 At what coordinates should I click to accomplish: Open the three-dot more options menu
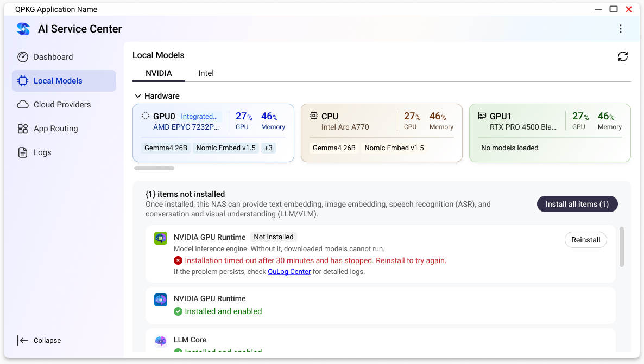620,29
